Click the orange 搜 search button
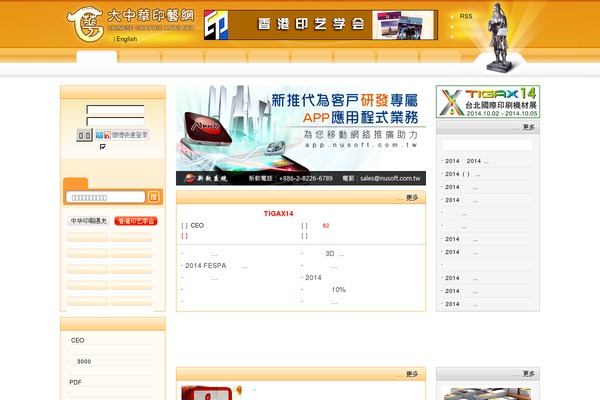Screen dimensions: 600x400 pos(153,197)
